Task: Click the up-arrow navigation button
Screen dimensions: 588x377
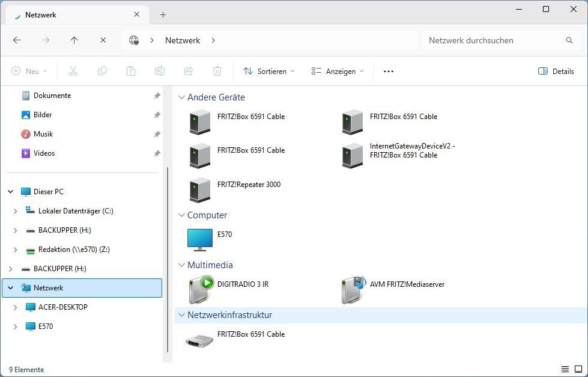Action: [74, 40]
